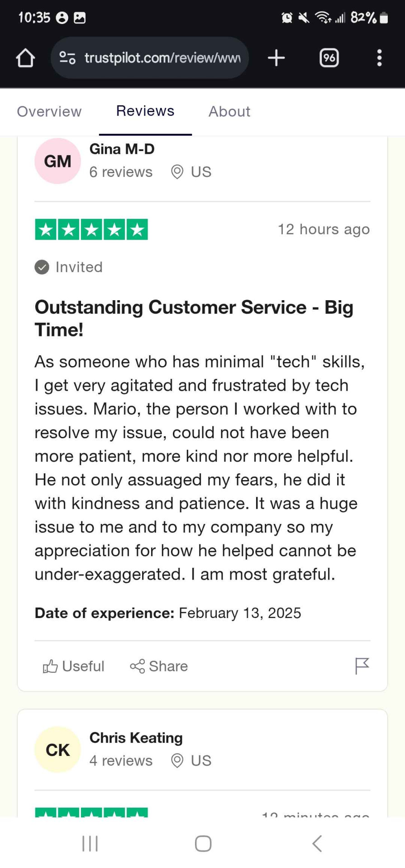Tap the Android back navigation button
The width and height of the screenshot is (405, 868).
pos(317,844)
